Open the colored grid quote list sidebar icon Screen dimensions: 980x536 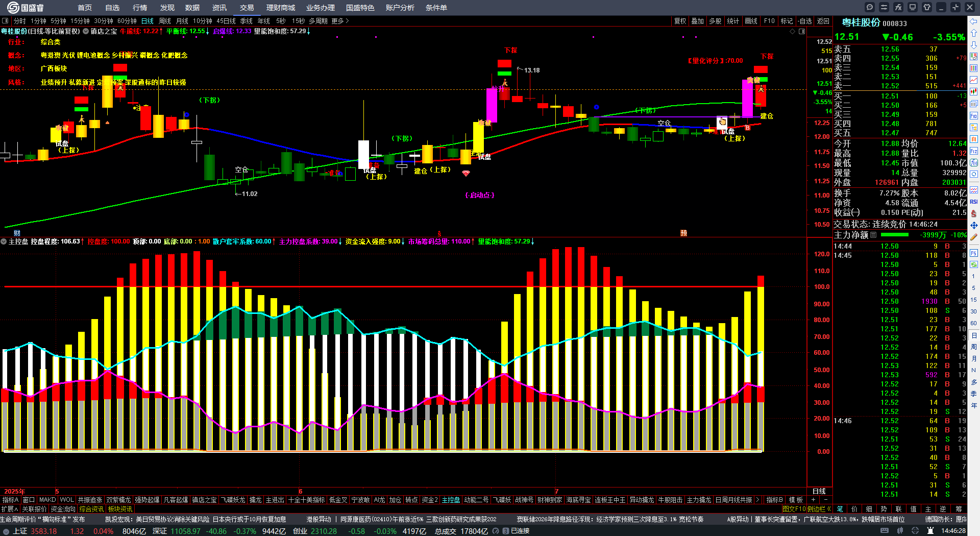click(x=974, y=68)
